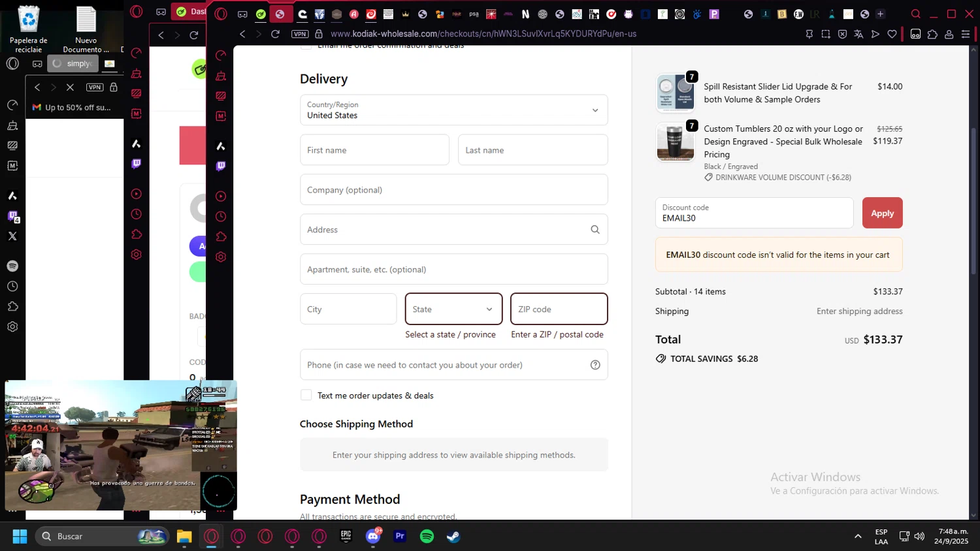Open the player icon in checkout window sidebar
Screen dimensions: 980x551
pyautogui.click(x=221, y=197)
